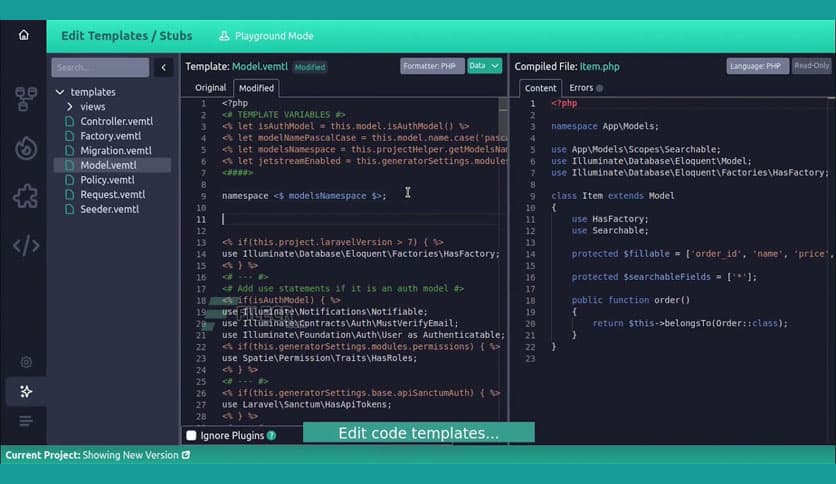836x484 pixels.
Task: Enable the Ignore Plugins checkbox
Action: (x=191, y=435)
